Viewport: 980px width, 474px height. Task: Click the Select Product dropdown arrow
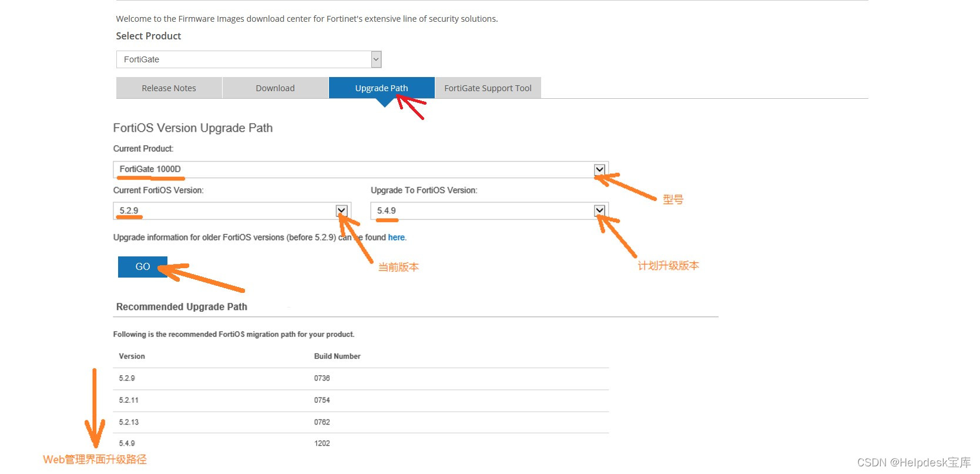pos(377,59)
